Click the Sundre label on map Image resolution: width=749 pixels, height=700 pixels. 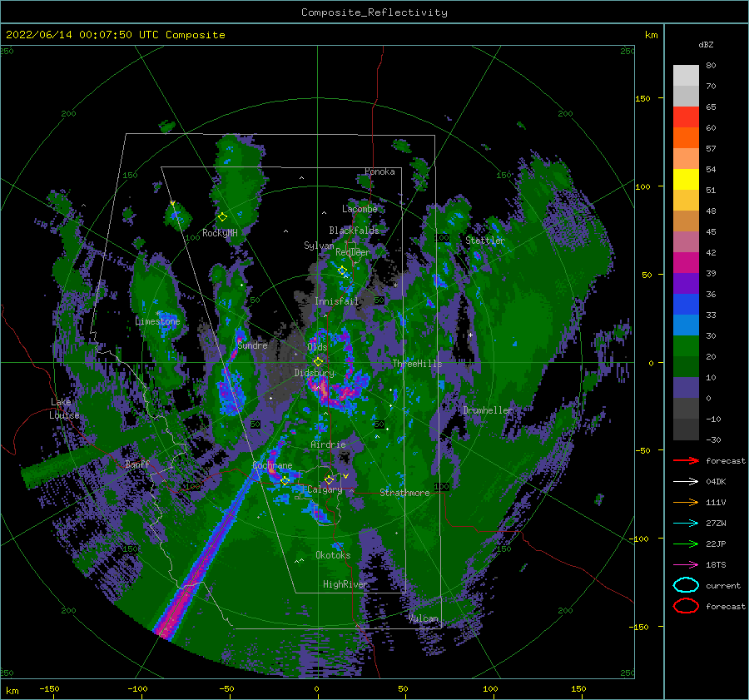[x=252, y=345]
